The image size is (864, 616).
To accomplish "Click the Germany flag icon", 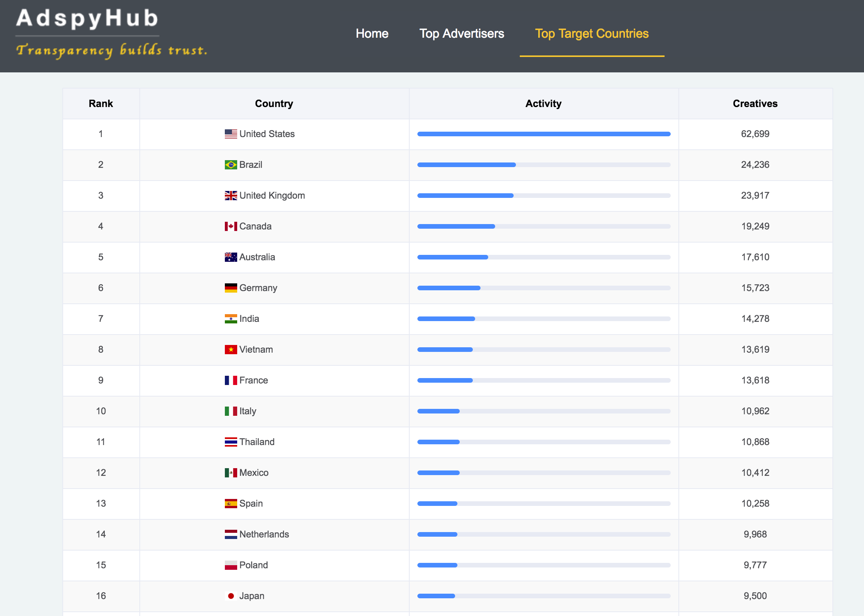I will pyautogui.click(x=231, y=288).
